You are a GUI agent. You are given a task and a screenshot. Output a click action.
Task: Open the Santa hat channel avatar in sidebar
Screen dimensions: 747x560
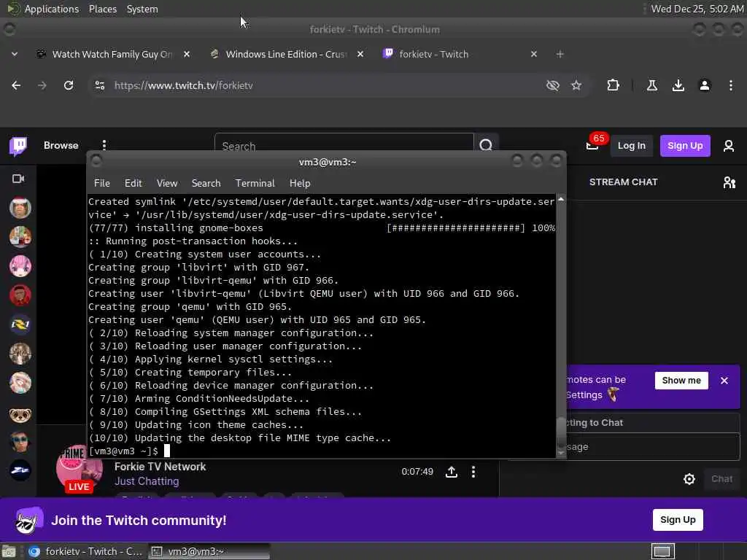20,208
